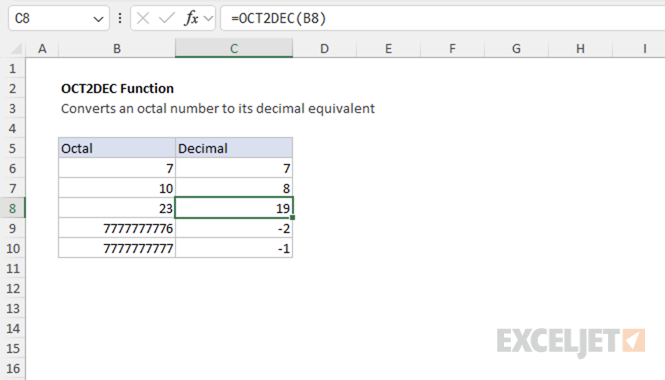Select row 3 header
The image size is (665, 380).
[13, 108]
